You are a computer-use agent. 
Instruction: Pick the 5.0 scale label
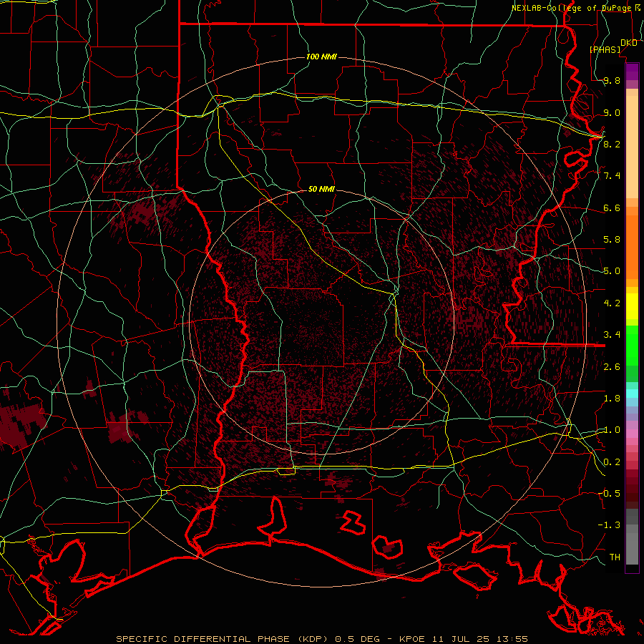click(612, 271)
